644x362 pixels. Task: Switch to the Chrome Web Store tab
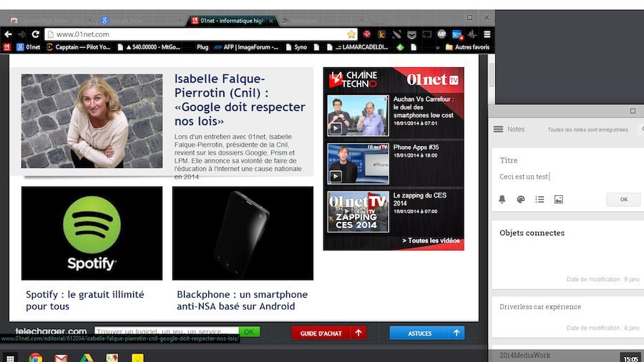click(50, 21)
